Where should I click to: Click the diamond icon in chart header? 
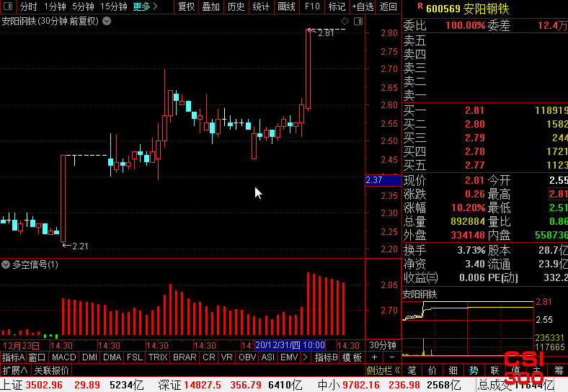tap(345, 21)
